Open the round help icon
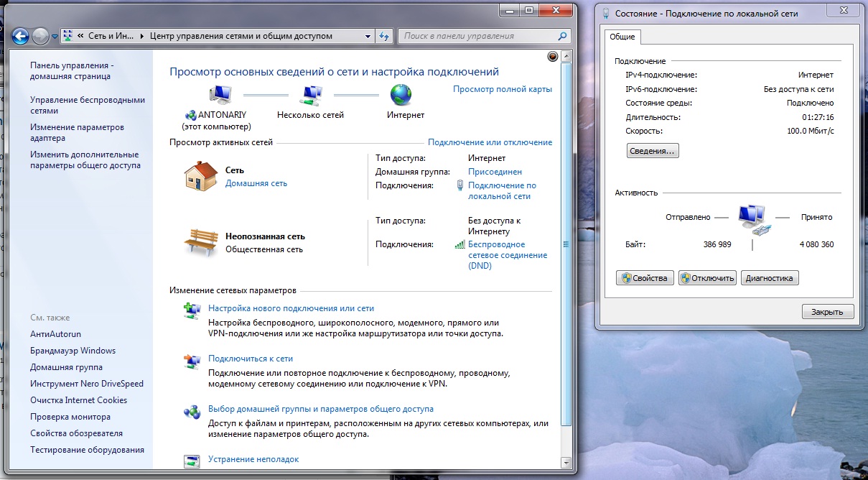 click(553, 56)
